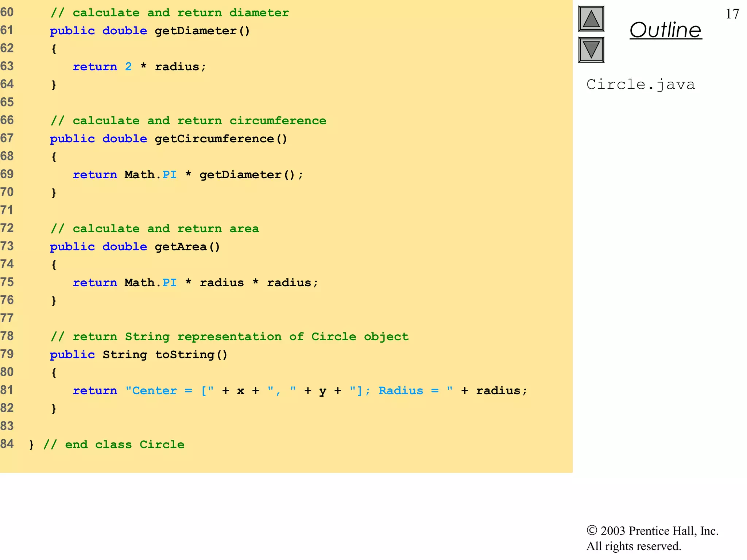Click the calculate and return circumference comment
This screenshot has width=747, height=560.
point(188,121)
